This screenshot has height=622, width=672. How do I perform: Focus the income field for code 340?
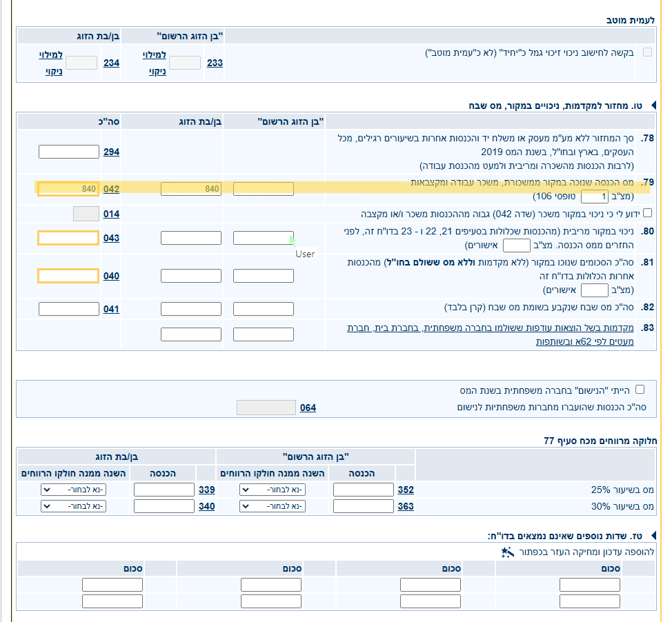click(164, 506)
